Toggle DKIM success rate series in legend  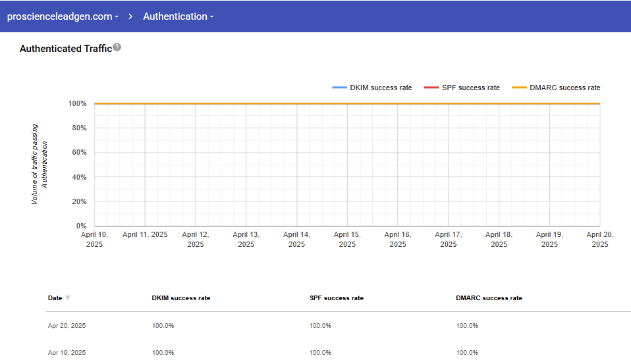coord(381,88)
